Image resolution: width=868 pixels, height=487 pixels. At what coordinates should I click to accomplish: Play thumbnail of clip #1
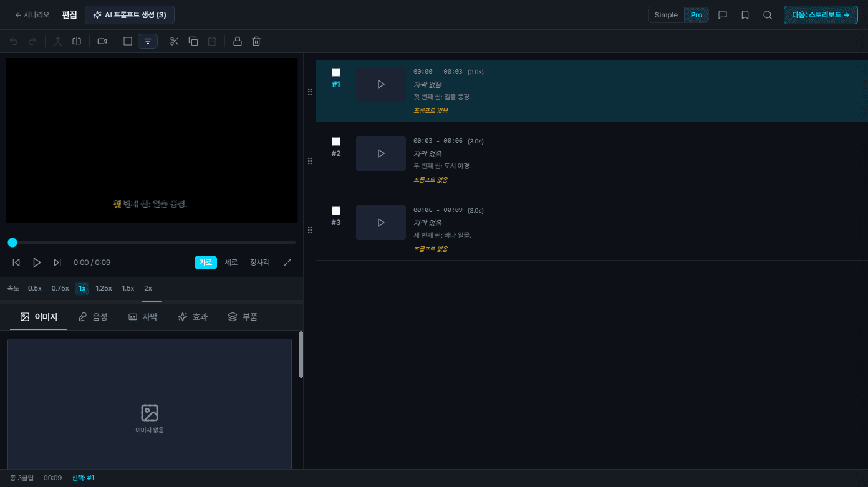(x=381, y=84)
